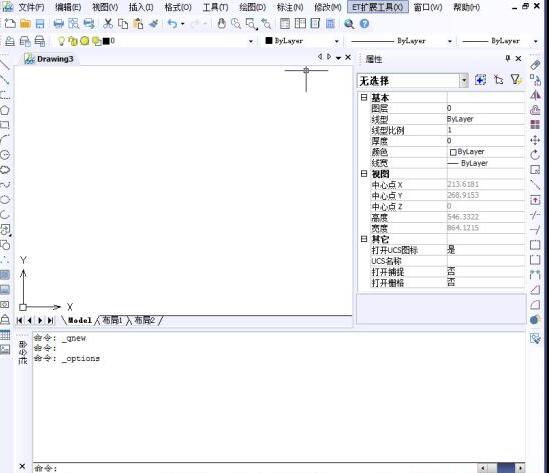This screenshot has height=473, width=549.
Task: Open the ET扩展工具(X) menu
Action: coord(377,7)
